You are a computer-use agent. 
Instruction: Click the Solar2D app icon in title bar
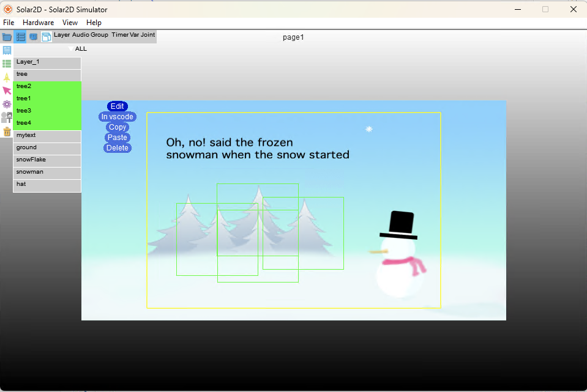click(x=7, y=9)
